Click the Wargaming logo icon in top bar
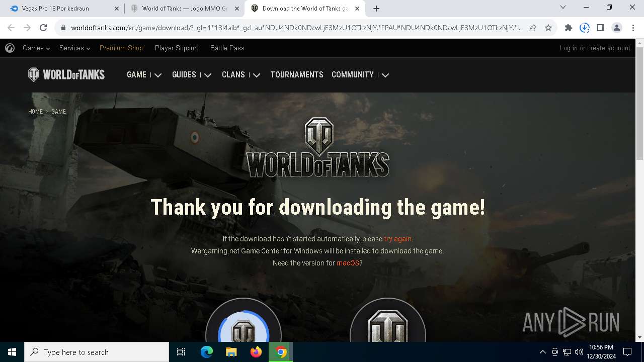 pyautogui.click(x=10, y=48)
